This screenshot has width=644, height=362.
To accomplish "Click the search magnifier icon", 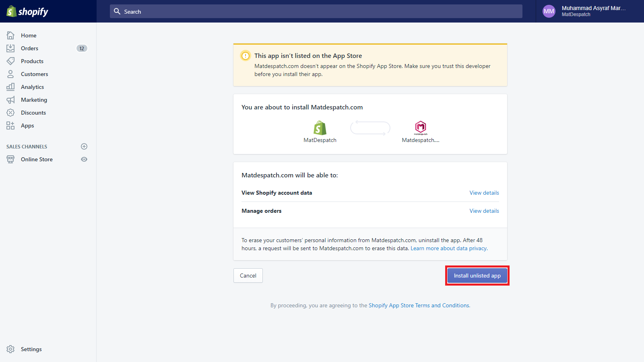I will coord(117,11).
